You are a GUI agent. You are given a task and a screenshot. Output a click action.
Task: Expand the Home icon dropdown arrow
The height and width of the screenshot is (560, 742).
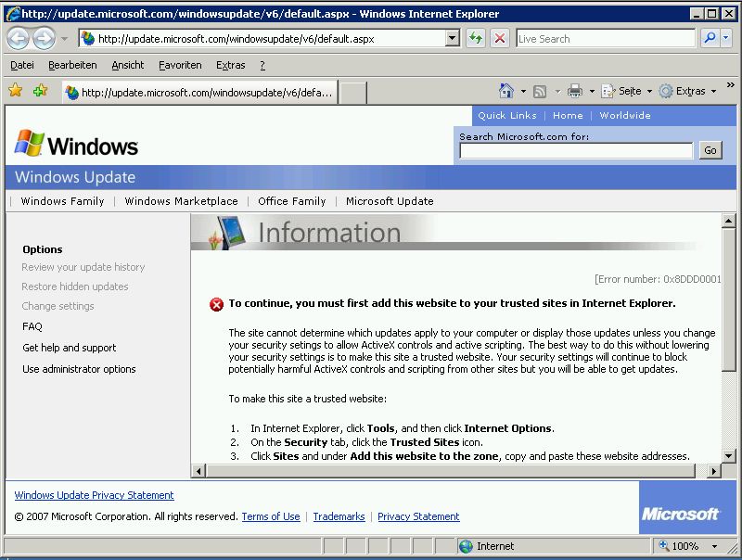pyautogui.click(x=523, y=91)
